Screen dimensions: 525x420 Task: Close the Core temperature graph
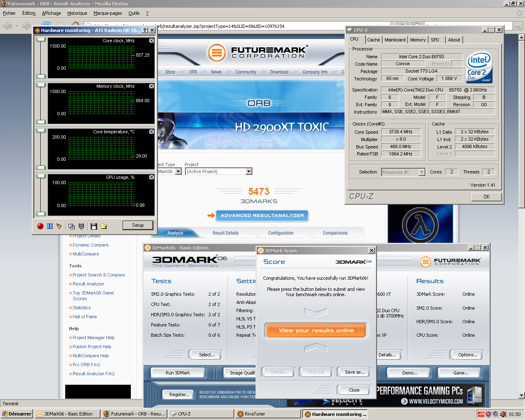151,132
